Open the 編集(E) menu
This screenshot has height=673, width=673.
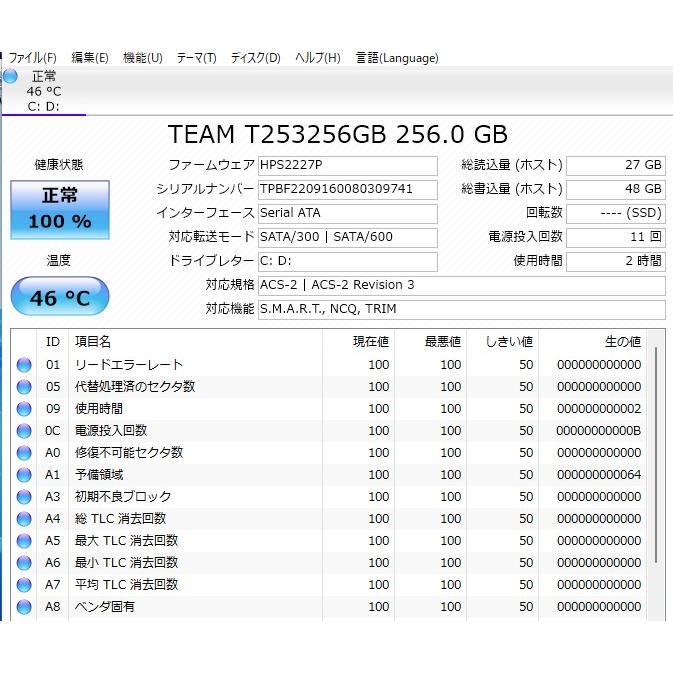[x=90, y=58]
